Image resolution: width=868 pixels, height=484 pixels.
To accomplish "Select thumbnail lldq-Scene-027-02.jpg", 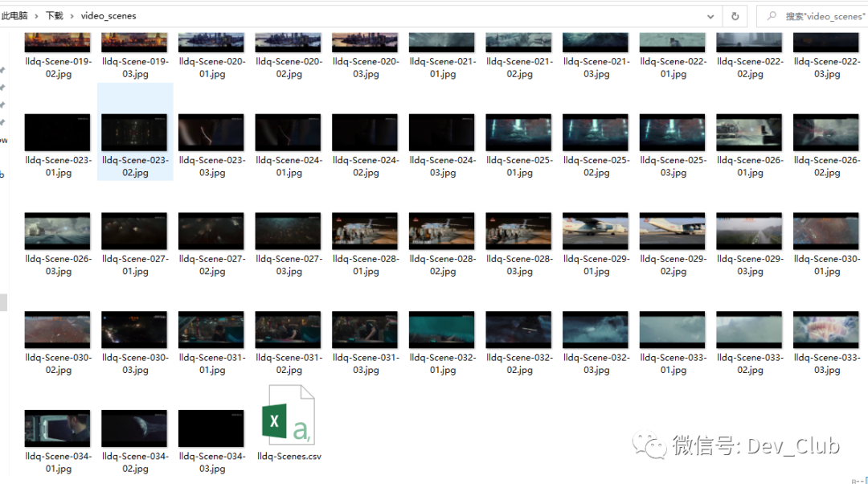I will pyautogui.click(x=211, y=231).
